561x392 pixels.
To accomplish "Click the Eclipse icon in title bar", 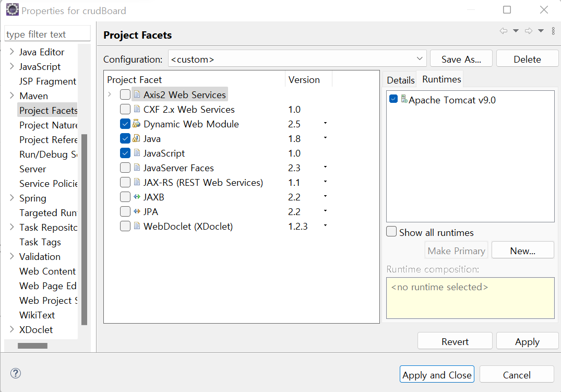I will point(13,10).
